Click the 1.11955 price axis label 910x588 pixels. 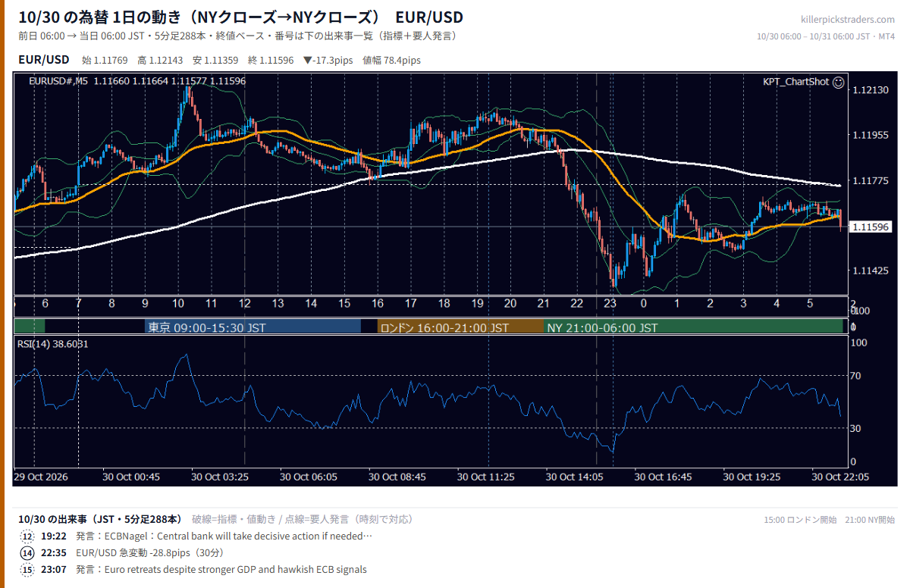tap(871, 136)
